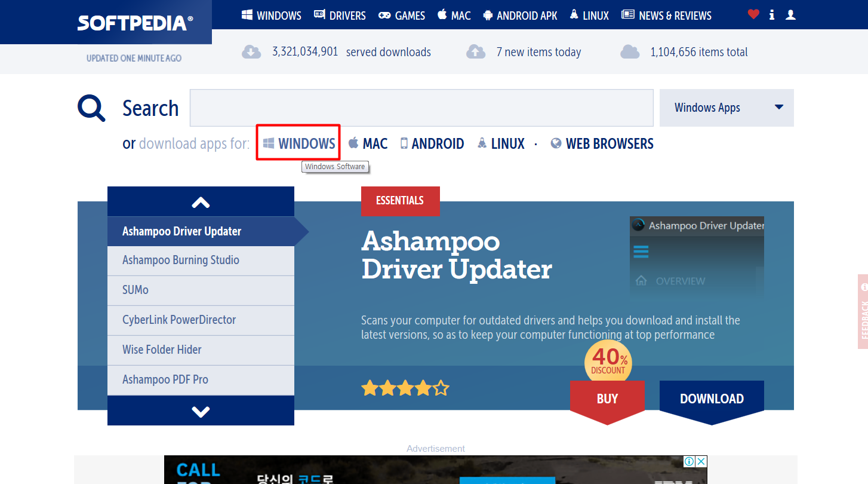Open the Mac menu in top navigation
Viewport: 868px width, 484px height.
(x=454, y=16)
